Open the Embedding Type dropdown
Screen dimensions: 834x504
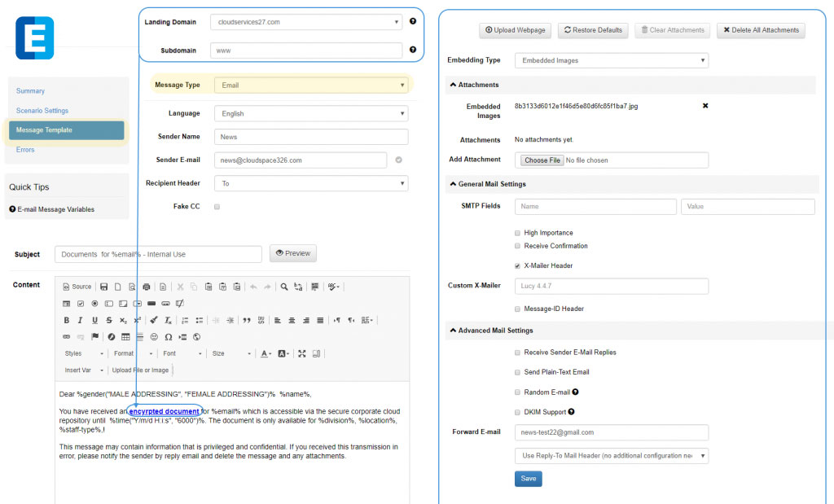click(x=611, y=60)
